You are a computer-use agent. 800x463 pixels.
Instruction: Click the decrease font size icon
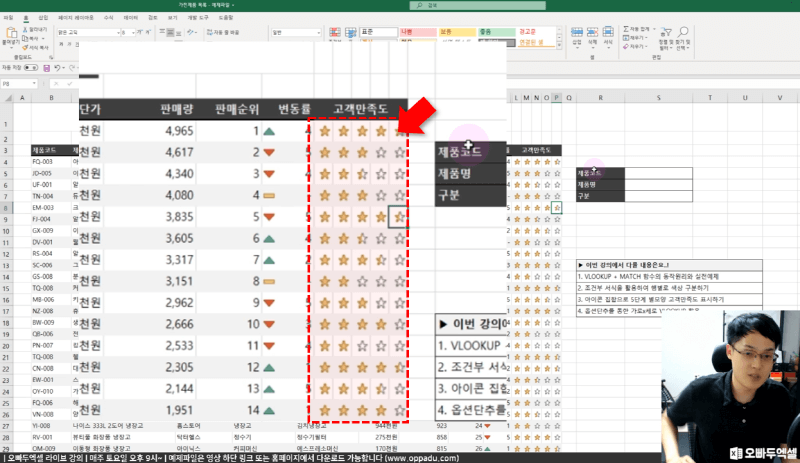(148, 32)
